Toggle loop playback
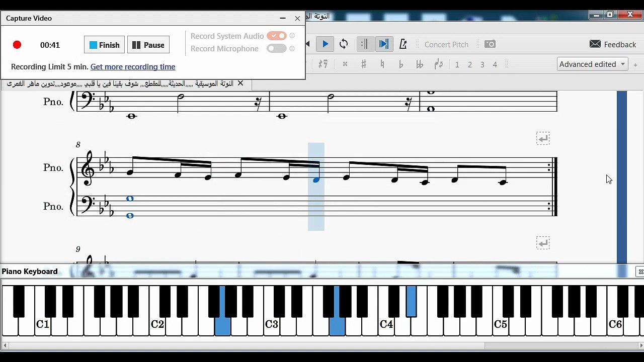The height and width of the screenshot is (362, 644). (x=344, y=44)
